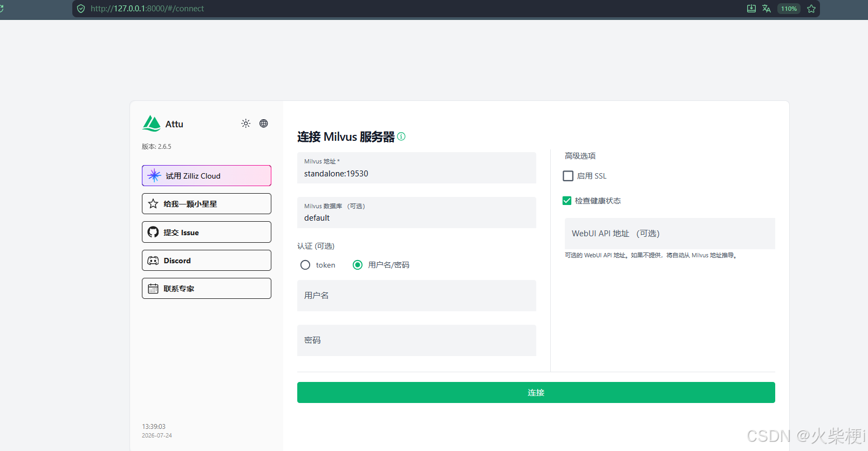The image size is (868, 451).
Task: Click the 高级选项 heading text
Action: pos(580,156)
